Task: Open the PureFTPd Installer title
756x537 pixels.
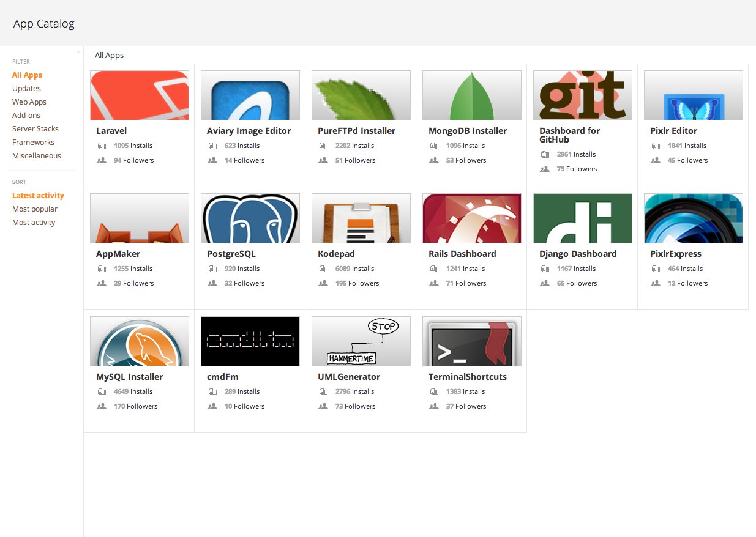Action: point(356,131)
